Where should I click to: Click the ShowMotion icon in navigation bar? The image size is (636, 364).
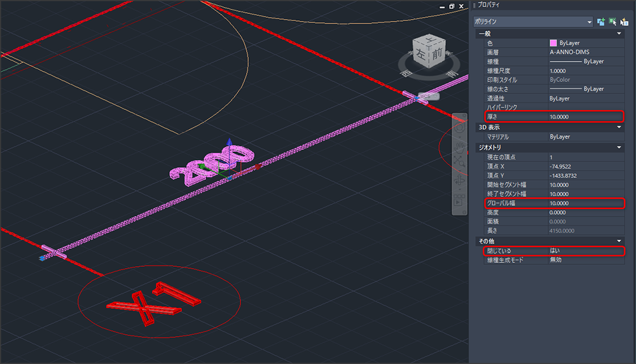(459, 201)
